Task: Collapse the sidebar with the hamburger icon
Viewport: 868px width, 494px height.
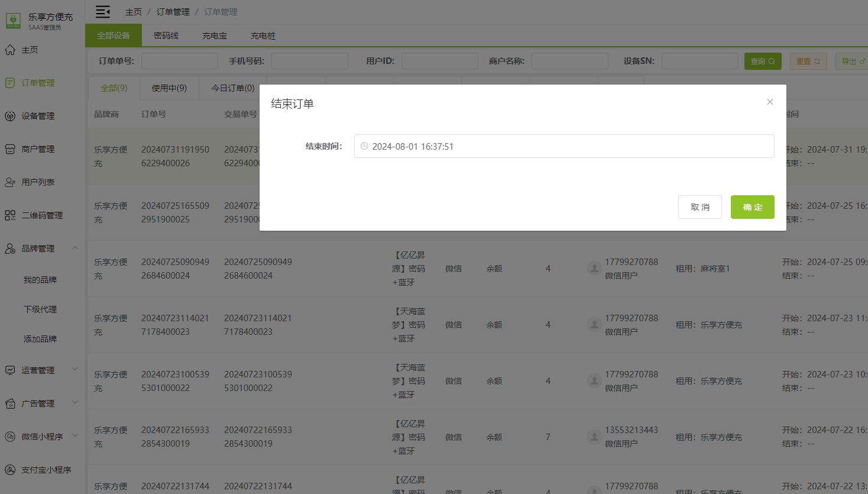Action: point(103,12)
